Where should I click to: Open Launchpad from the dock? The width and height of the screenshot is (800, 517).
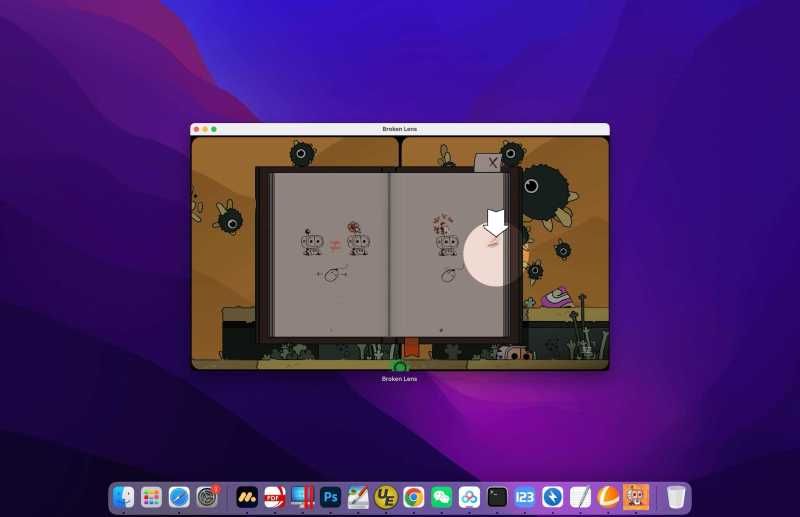coord(151,497)
